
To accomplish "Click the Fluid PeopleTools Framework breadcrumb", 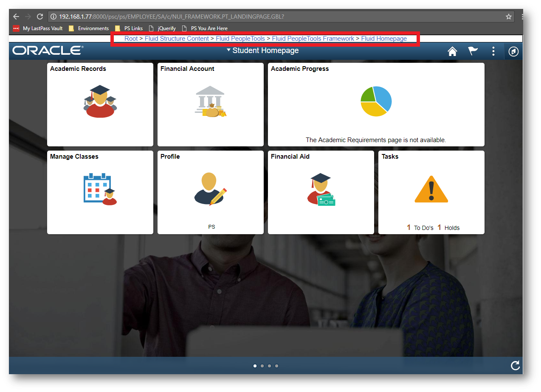I will coord(313,39).
